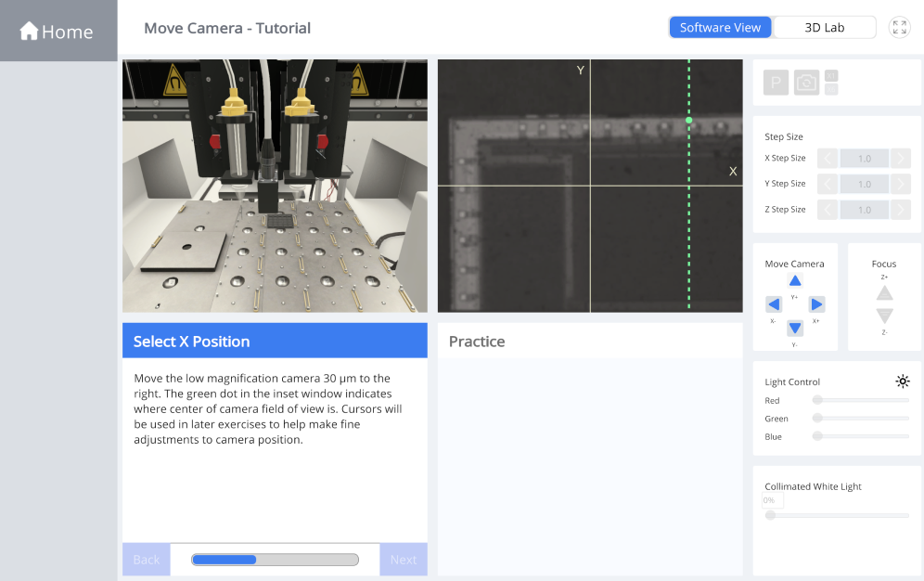Increase X Step Size with right chevron
The image size is (924, 581).
pos(901,159)
